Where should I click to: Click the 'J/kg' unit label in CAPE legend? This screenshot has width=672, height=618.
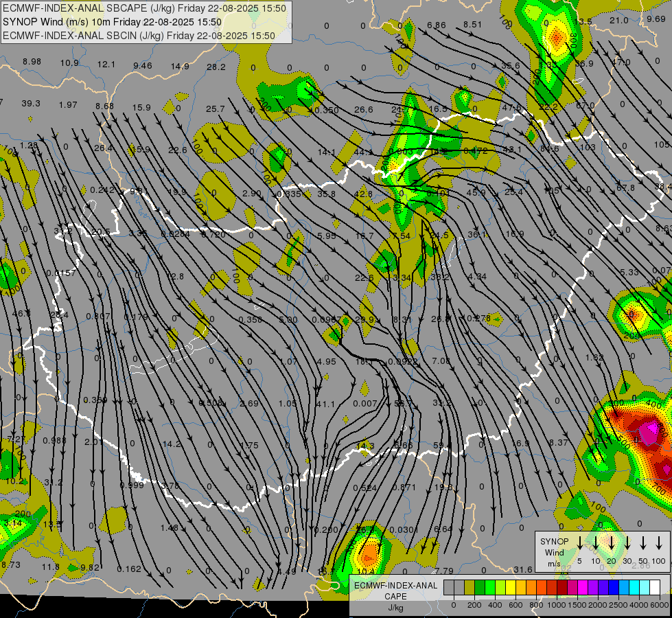tap(395, 607)
